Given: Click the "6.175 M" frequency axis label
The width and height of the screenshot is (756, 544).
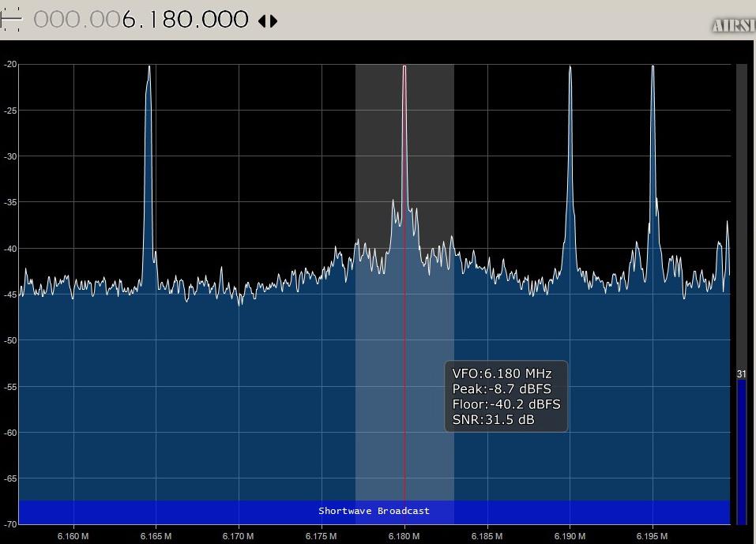Looking at the screenshot, I should [321, 536].
